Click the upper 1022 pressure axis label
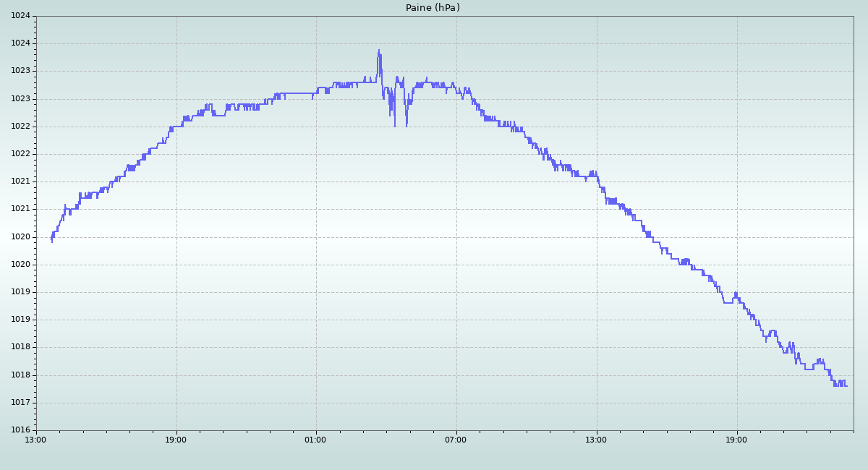Viewport: 868px width, 470px height. [x=20, y=127]
